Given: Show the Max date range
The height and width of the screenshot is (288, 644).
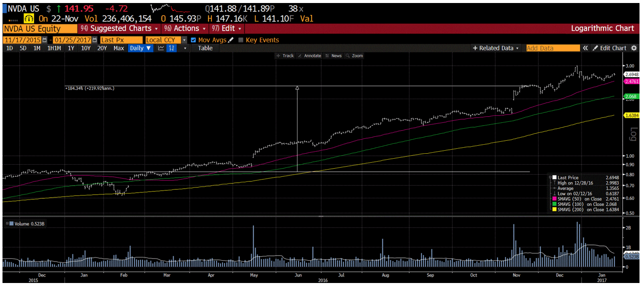Looking at the screenshot, I should pyautogui.click(x=118, y=48).
